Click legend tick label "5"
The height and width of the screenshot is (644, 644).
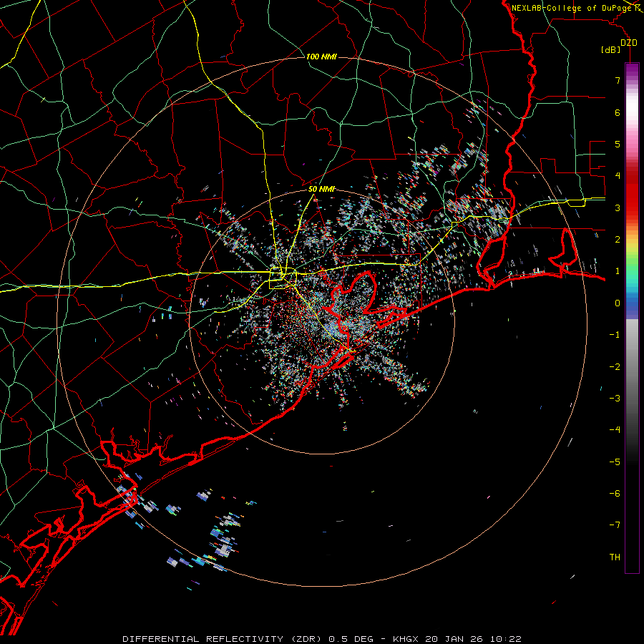coord(618,144)
